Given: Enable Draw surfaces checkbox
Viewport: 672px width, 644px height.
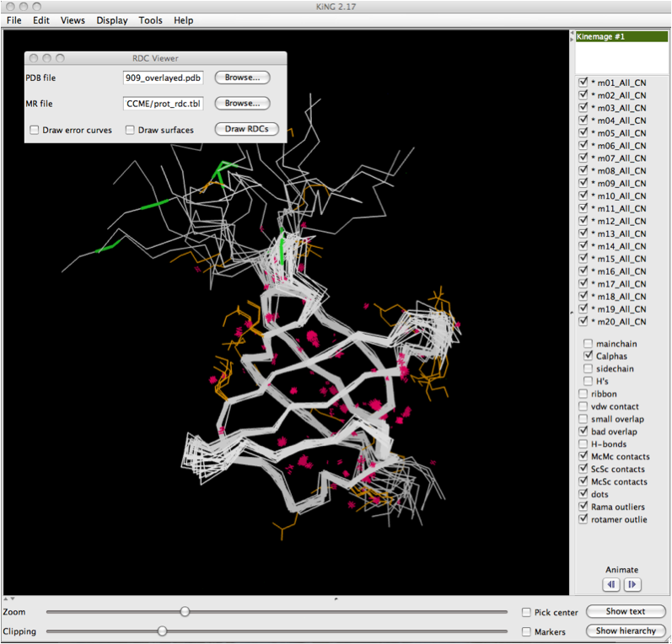Looking at the screenshot, I should [131, 130].
